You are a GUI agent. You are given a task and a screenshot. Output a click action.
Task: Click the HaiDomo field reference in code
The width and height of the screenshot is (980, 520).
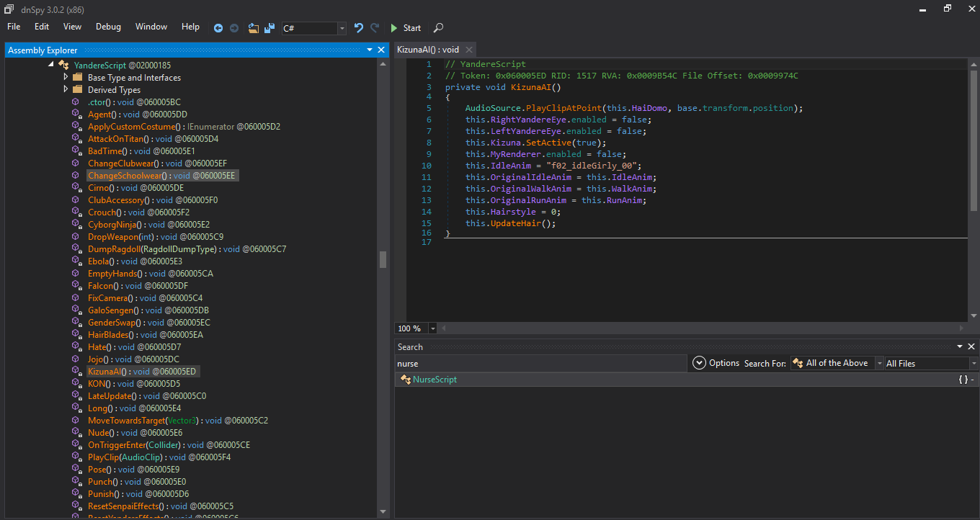click(649, 108)
